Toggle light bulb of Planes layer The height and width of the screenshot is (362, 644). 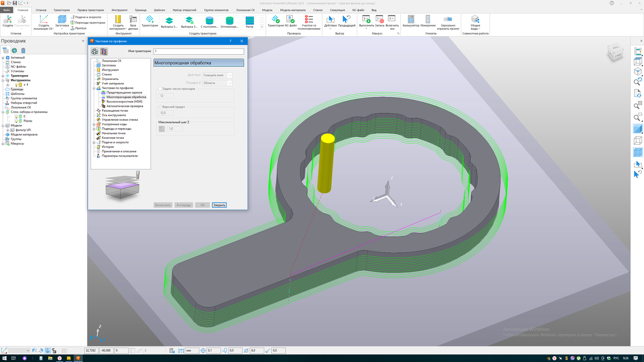click(x=16, y=121)
